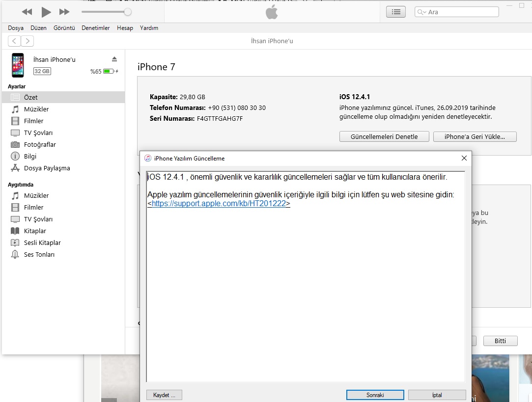Click Güncellemeleri Denetle button

tap(384, 136)
